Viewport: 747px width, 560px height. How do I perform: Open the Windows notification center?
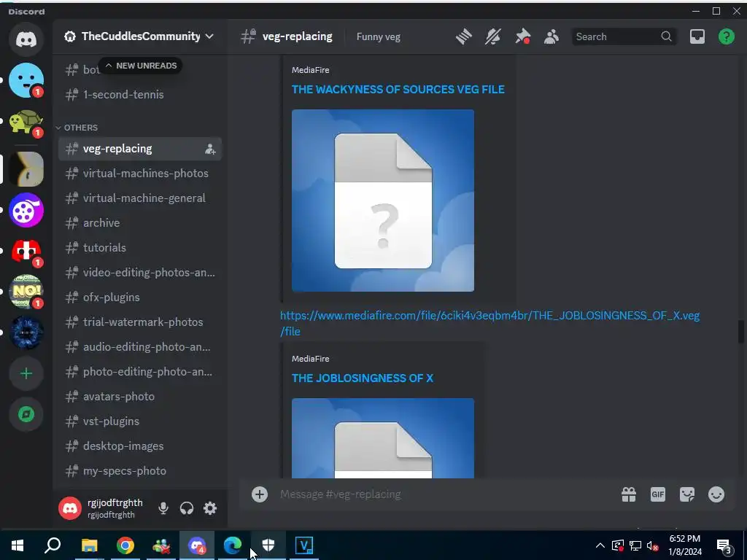(724, 546)
